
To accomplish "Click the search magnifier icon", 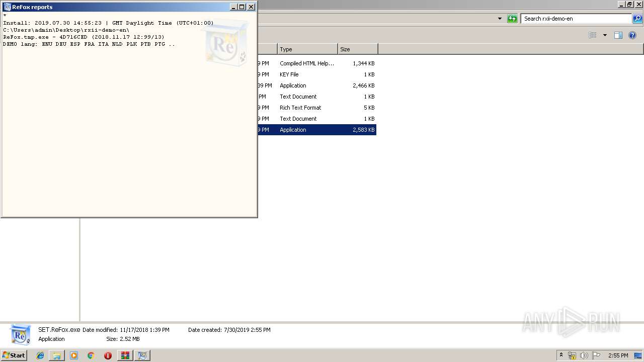I will (637, 19).
